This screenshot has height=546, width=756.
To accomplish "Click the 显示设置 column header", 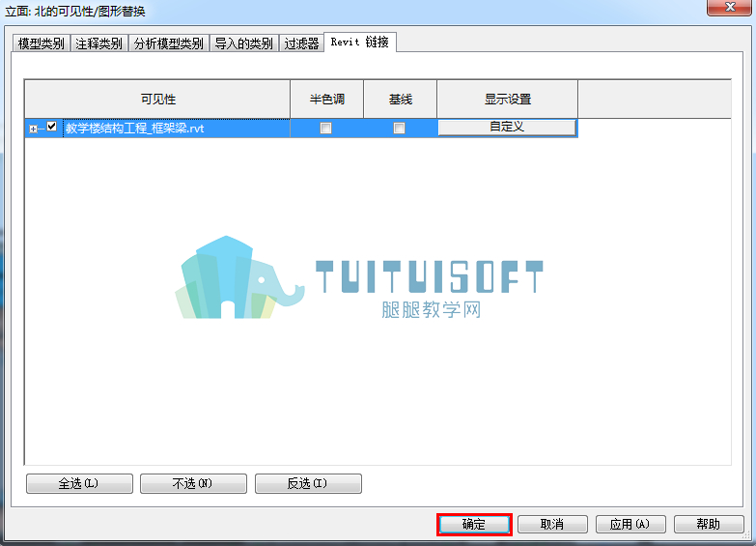I will 507,99.
